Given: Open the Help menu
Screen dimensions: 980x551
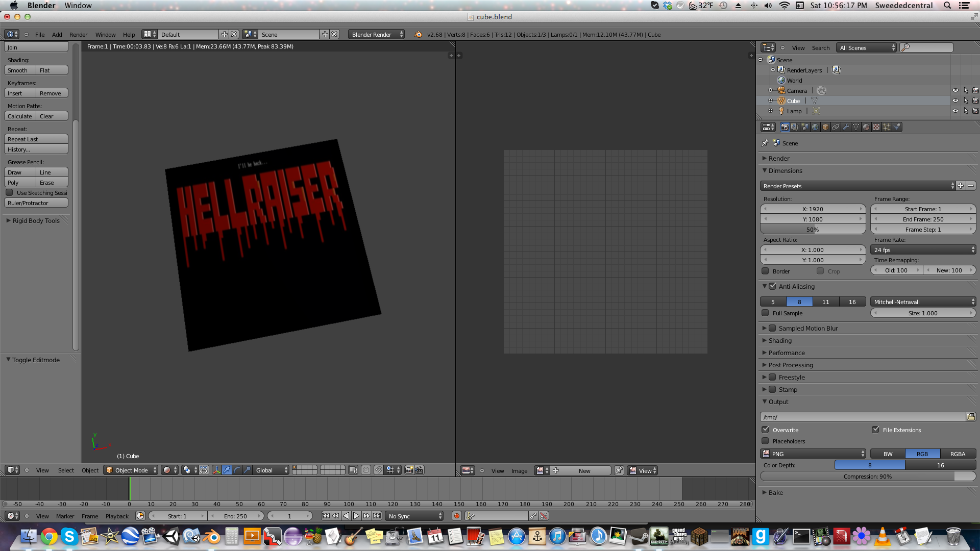Looking at the screenshot, I should click(x=129, y=34).
